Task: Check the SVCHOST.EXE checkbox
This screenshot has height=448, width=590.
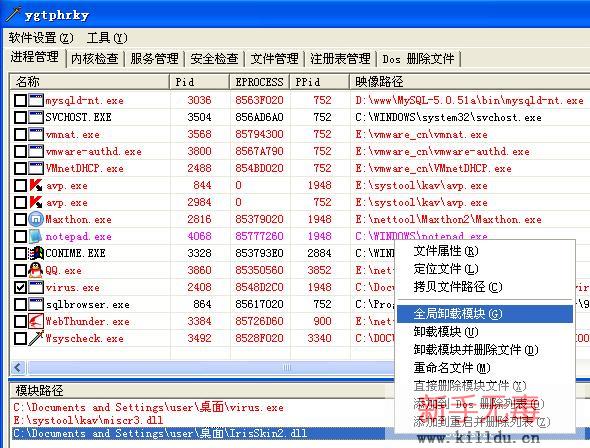Action: click(20, 117)
